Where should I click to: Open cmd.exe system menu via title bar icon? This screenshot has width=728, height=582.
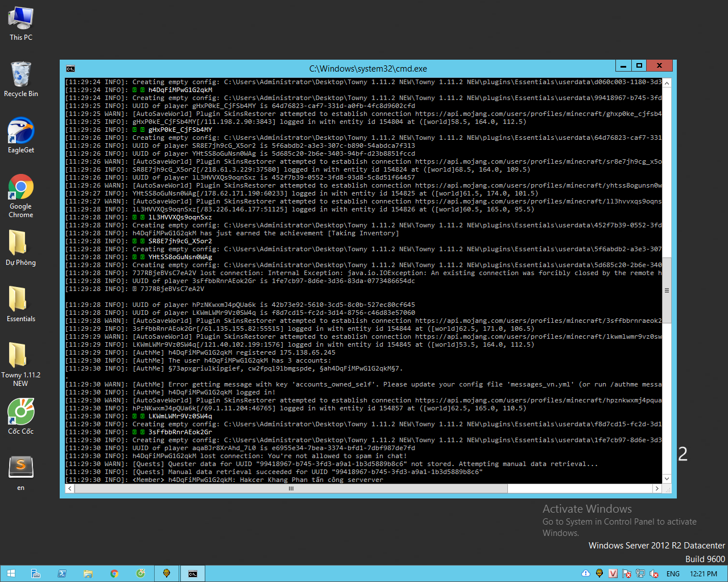[71, 68]
